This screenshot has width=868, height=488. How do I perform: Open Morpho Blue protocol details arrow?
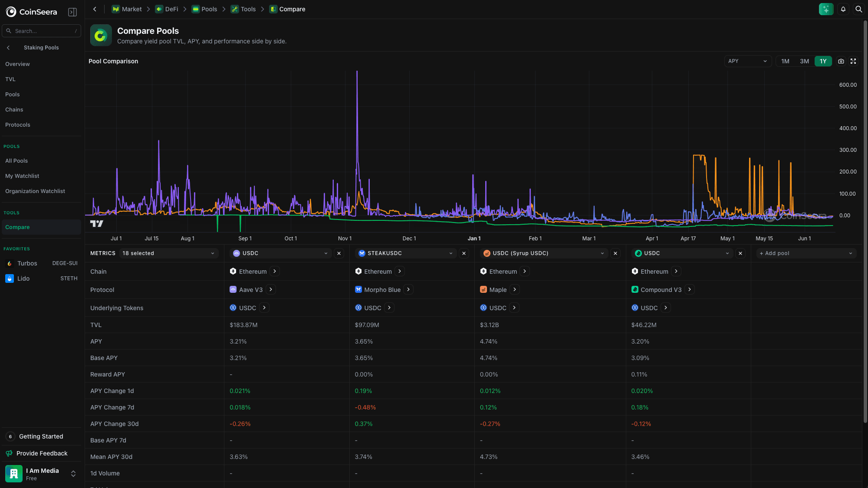tap(408, 289)
